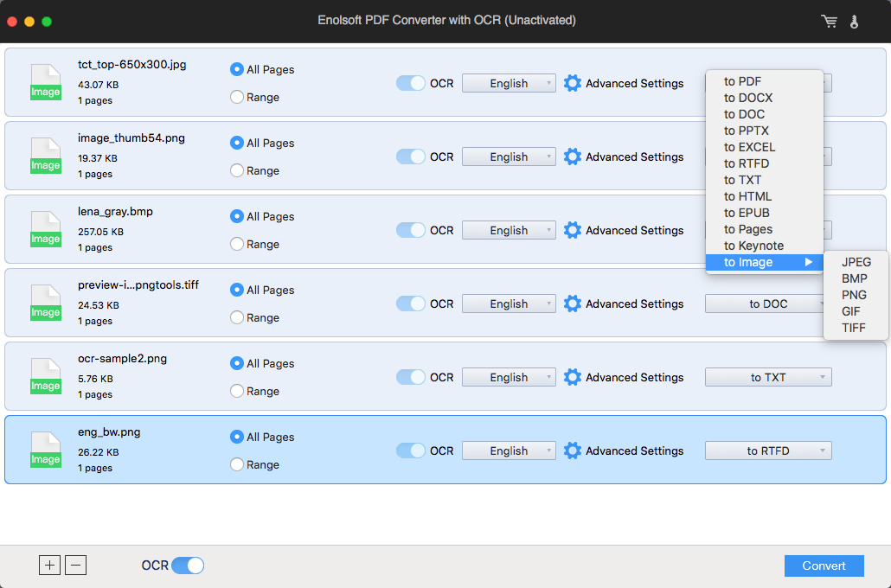Screen dimensions: 891x588
Task: Toggle OCR switch for tct_top-650x300.jpg
Action: point(410,84)
